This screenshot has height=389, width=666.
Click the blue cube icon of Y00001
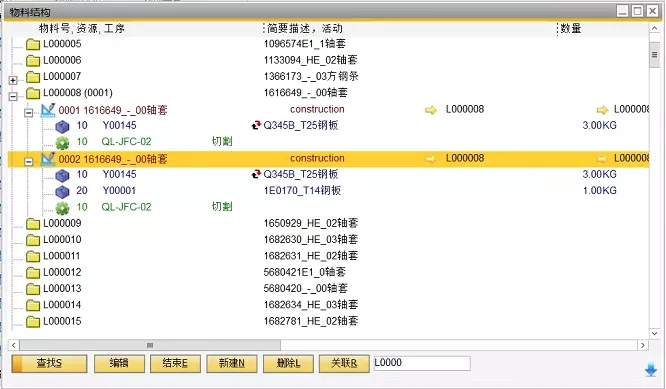[x=62, y=192]
